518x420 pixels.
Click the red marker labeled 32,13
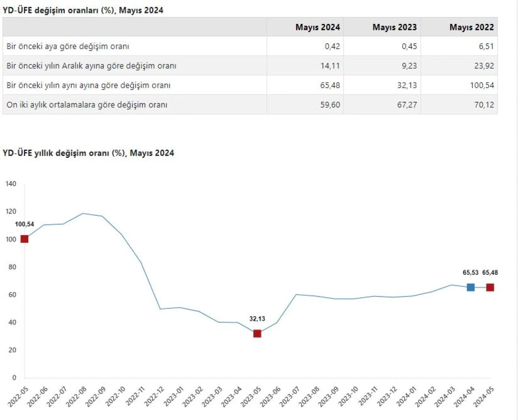click(x=257, y=333)
